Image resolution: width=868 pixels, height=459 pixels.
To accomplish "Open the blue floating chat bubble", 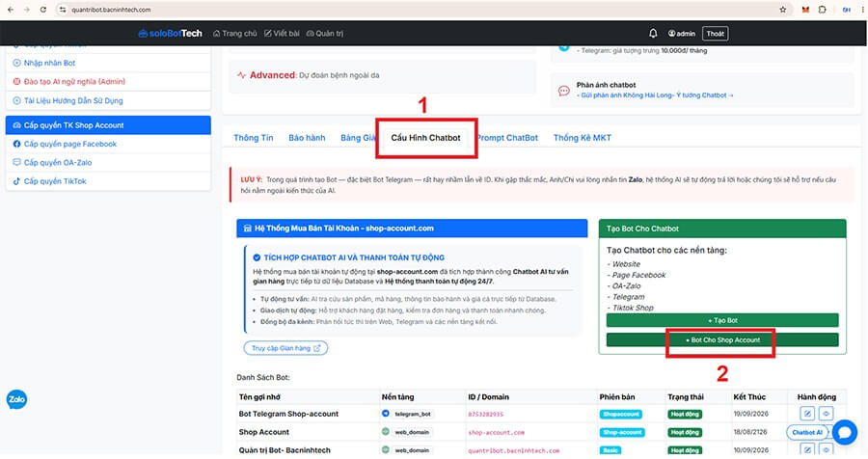I will click(x=844, y=432).
